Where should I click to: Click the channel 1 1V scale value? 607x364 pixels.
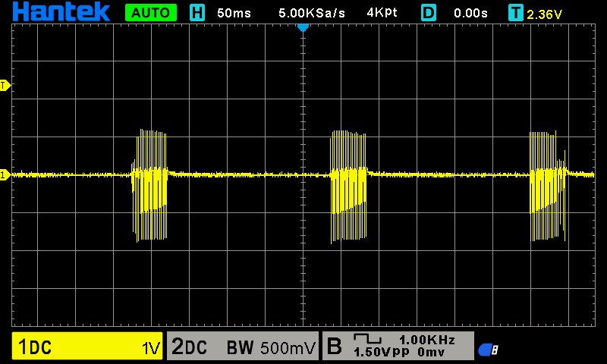pos(151,348)
